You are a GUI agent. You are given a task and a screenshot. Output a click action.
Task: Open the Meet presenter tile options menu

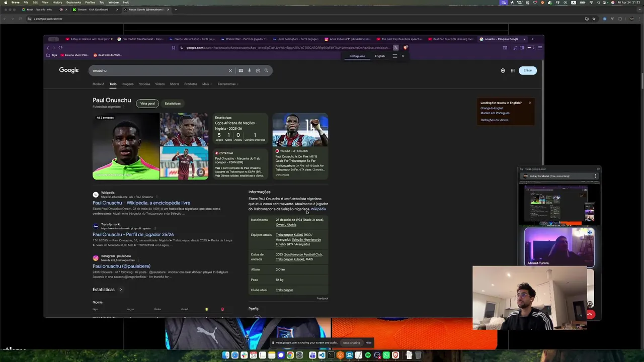click(x=596, y=176)
